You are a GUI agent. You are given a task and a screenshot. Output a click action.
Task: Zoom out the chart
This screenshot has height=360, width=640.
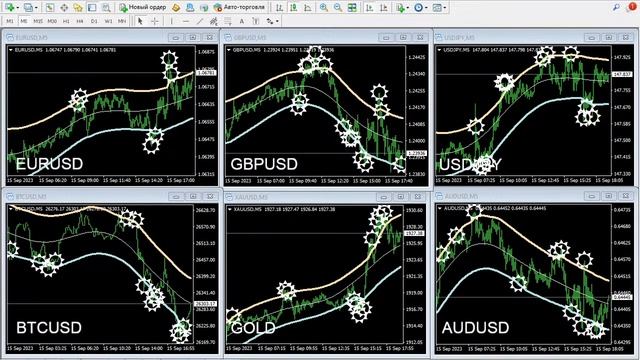[338, 7]
